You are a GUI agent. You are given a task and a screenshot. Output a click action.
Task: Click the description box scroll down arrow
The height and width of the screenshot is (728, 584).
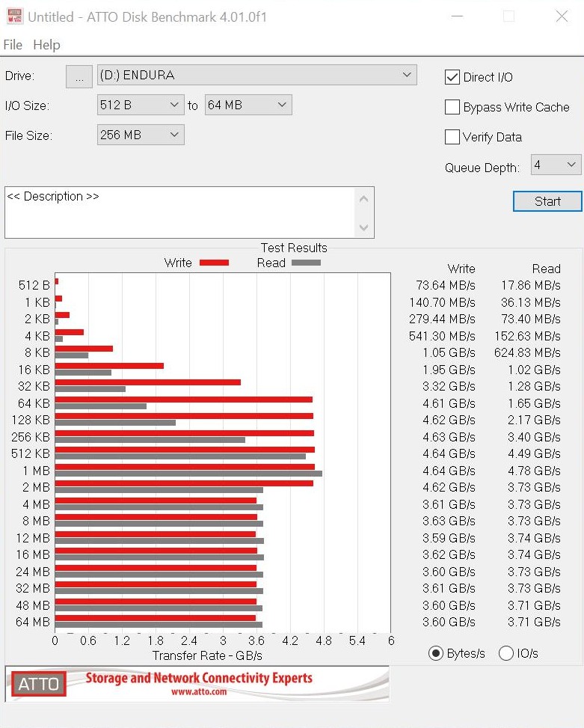point(363,227)
